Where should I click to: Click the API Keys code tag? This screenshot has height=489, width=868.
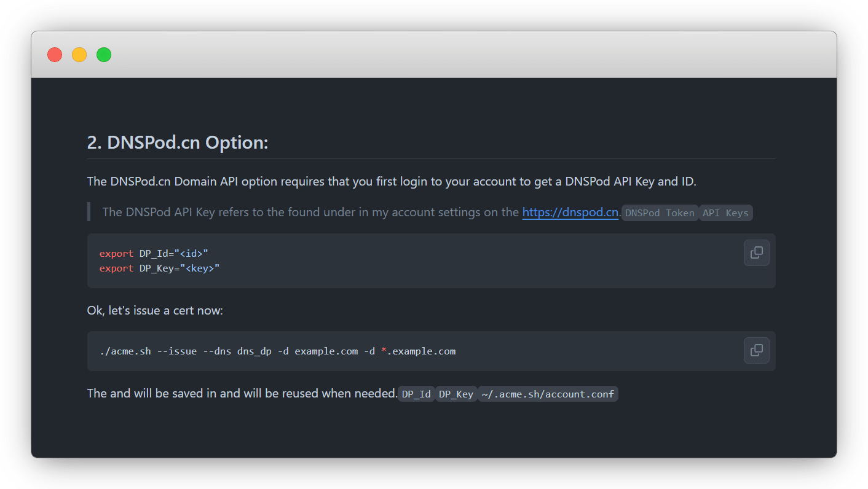click(x=725, y=213)
